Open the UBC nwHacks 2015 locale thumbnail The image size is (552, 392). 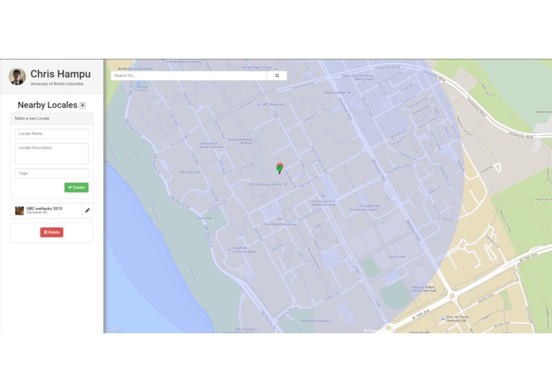click(x=19, y=210)
